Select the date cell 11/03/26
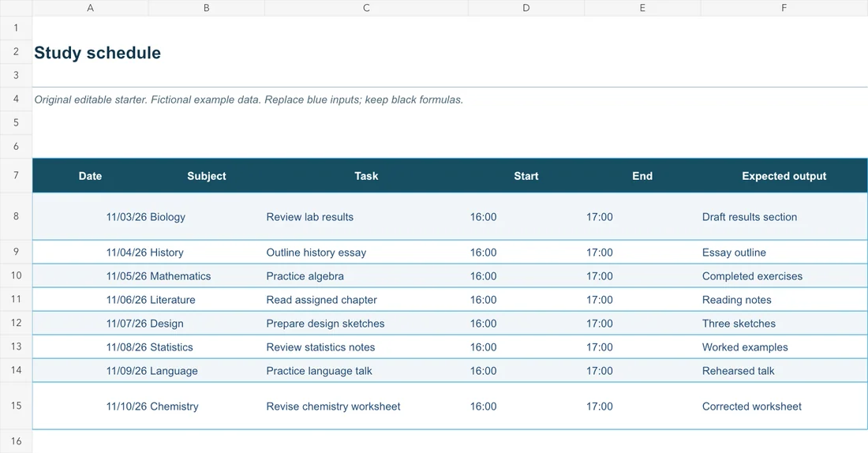 pos(90,217)
